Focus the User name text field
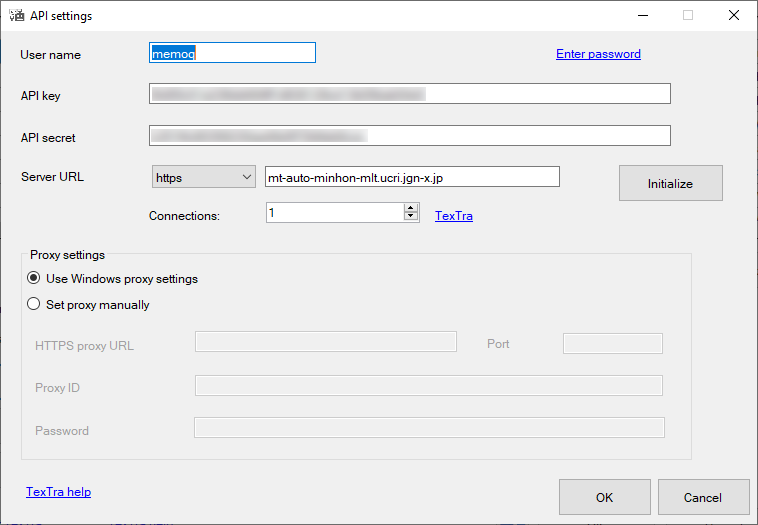 (232, 53)
